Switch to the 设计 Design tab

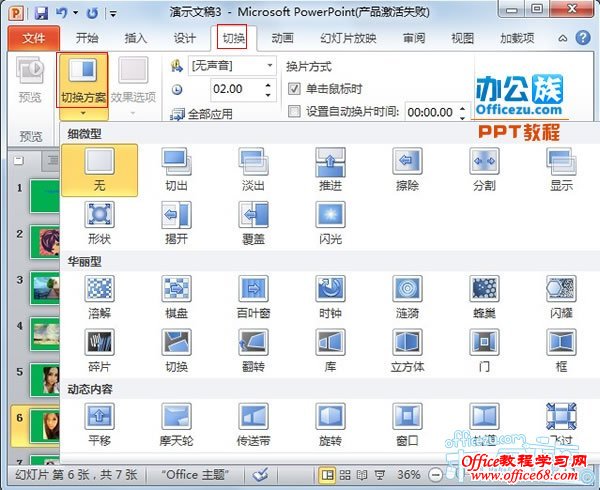[184, 38]
